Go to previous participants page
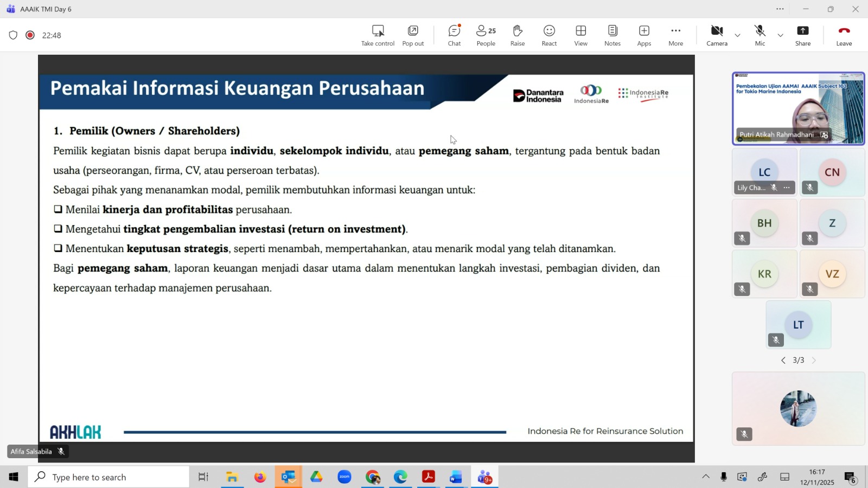The height and width of the screenshot is (488, 868). tap(783, 361)
